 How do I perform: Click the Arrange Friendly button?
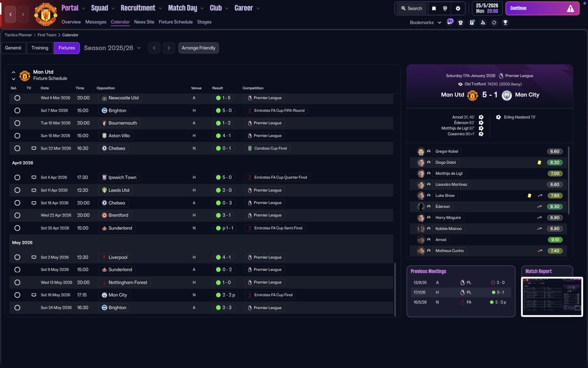click(198, 48)
